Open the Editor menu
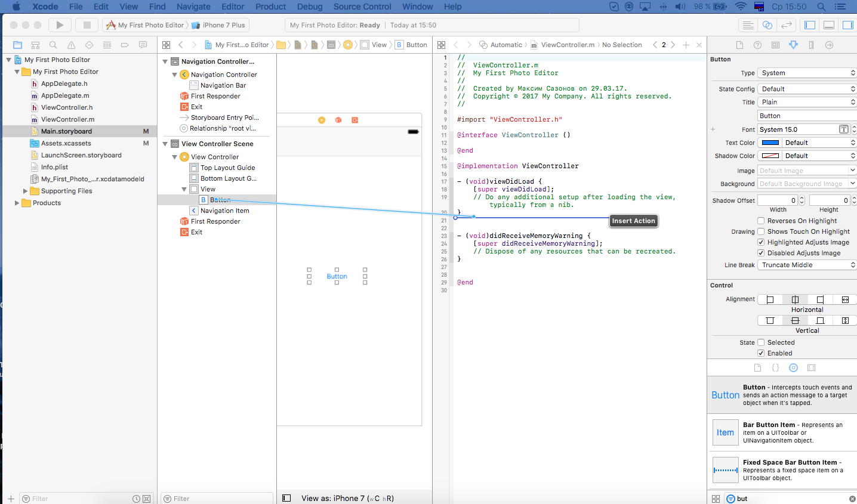Screen dimensions: 857x504 click(233, 7)
